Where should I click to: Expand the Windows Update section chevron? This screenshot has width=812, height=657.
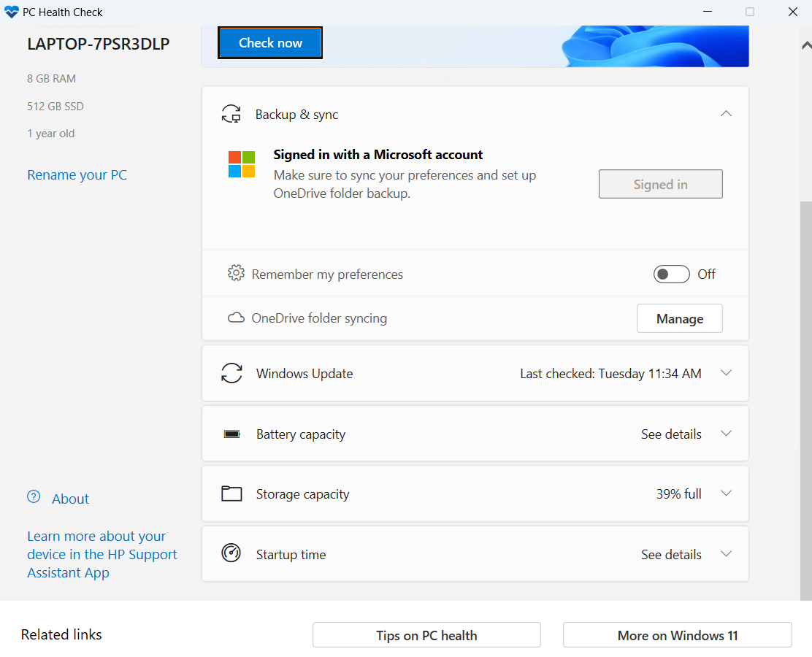[x=726, y=373]
